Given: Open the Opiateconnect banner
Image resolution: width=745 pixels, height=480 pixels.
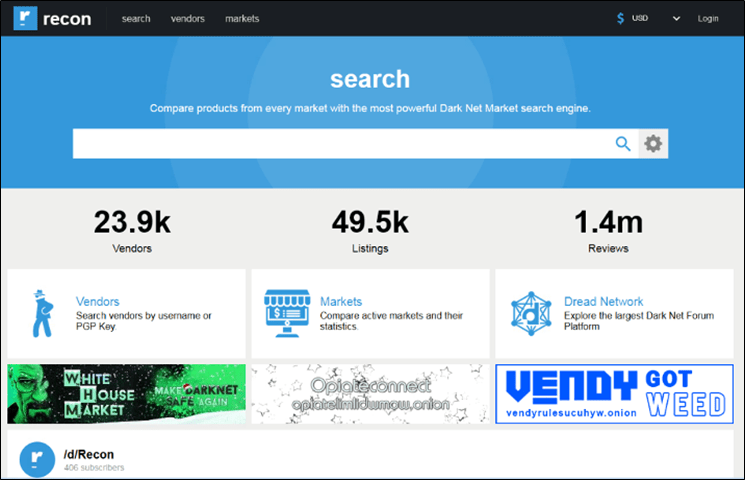Looking at the screenshot, I should 370,394.
